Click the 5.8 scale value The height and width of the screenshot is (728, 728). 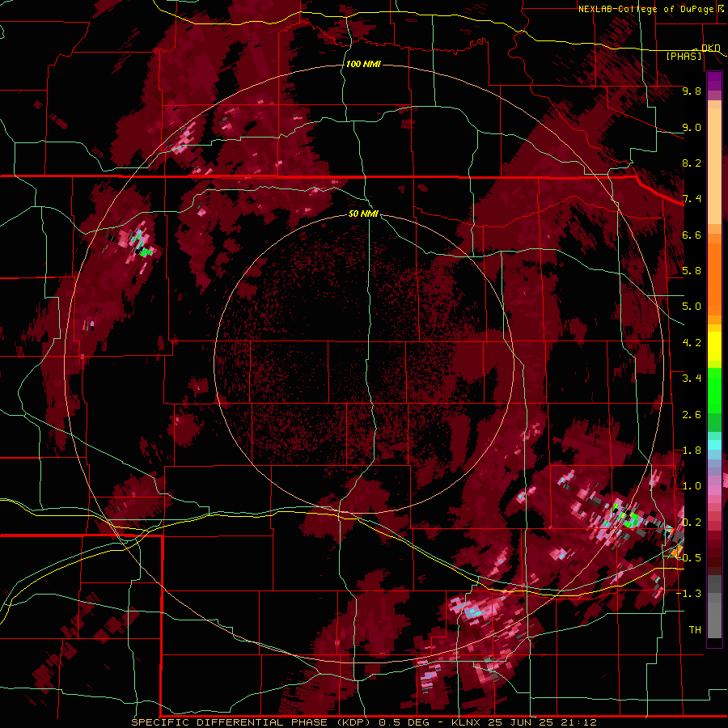click(x=692, y=271)
